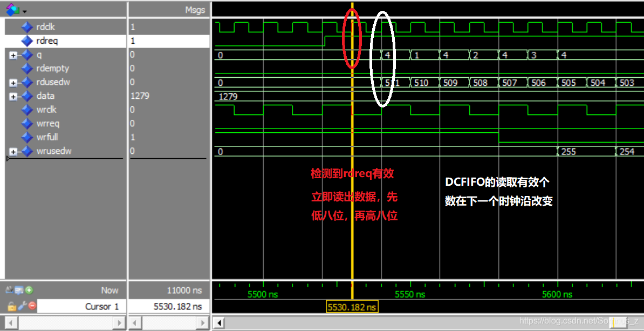Click the Now label
The width and height of the screenshot is (644, 331).
pos(109,291)
